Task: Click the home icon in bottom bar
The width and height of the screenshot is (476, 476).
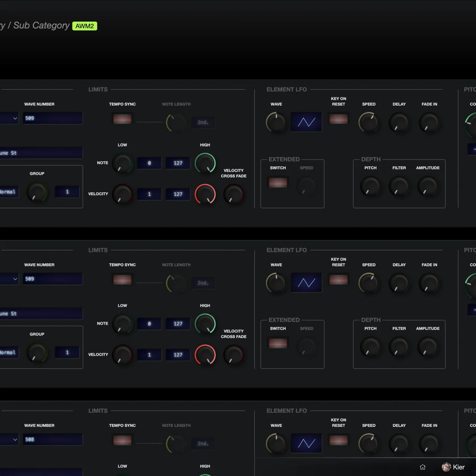Action: 422,467
